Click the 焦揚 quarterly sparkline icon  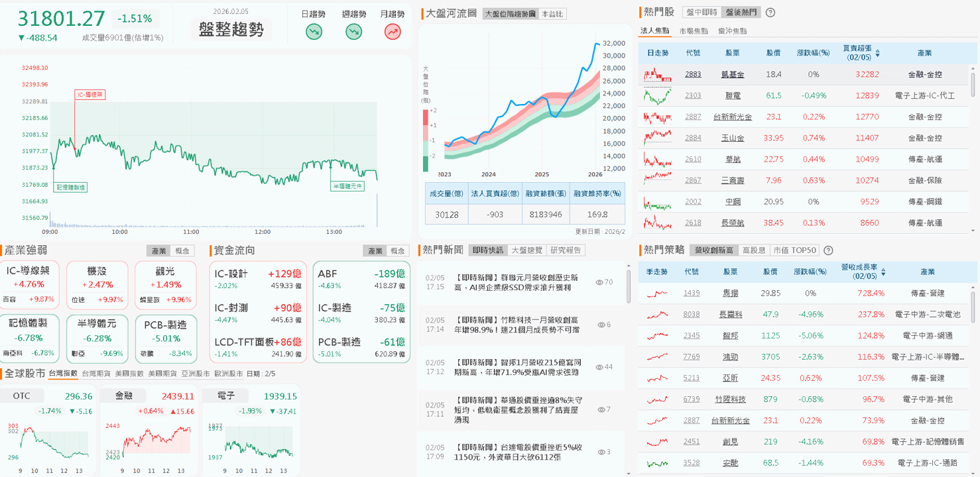pos(657,293)
